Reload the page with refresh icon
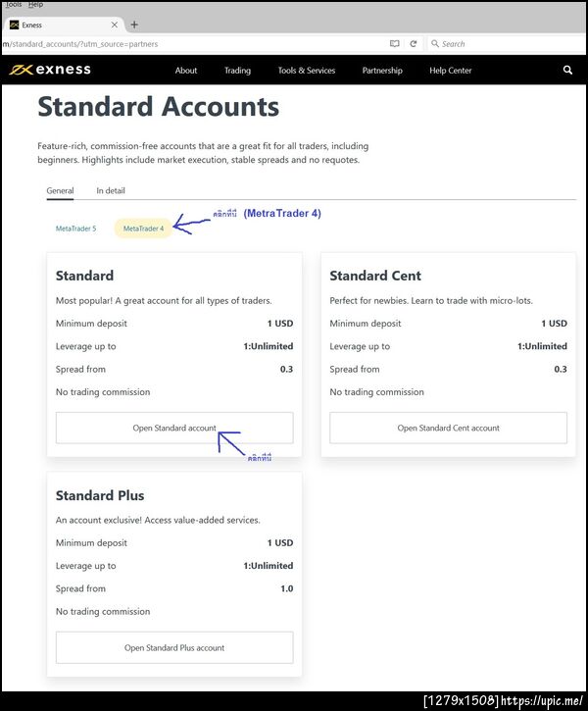This screenshot has height=711, width=588. [x=414, y=43]
